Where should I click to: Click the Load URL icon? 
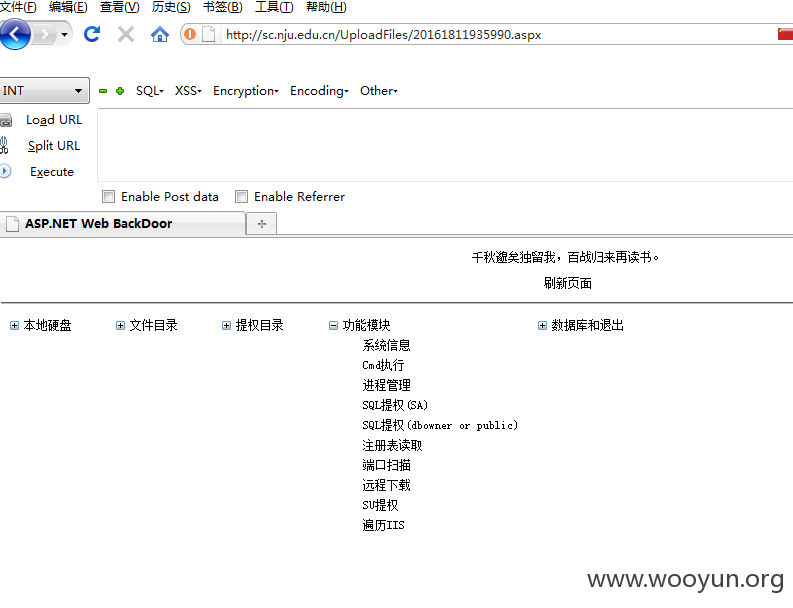click(6, 120)
